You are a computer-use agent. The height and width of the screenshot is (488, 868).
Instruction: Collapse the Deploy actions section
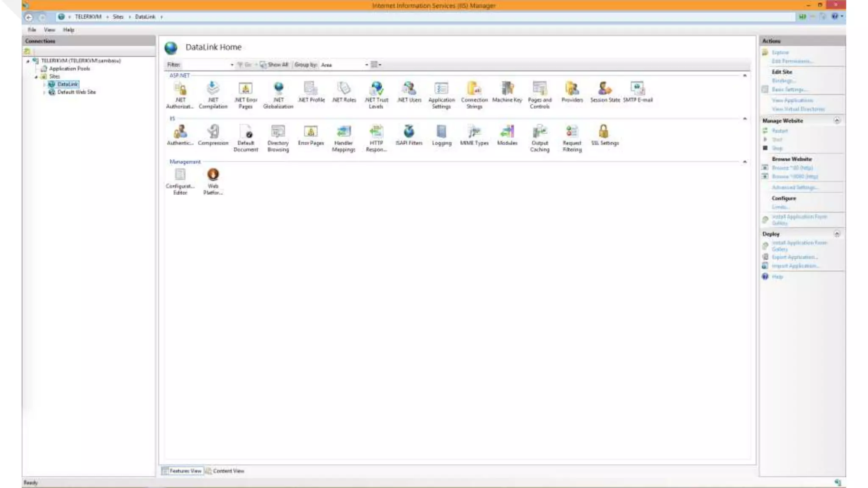(837, 233)
